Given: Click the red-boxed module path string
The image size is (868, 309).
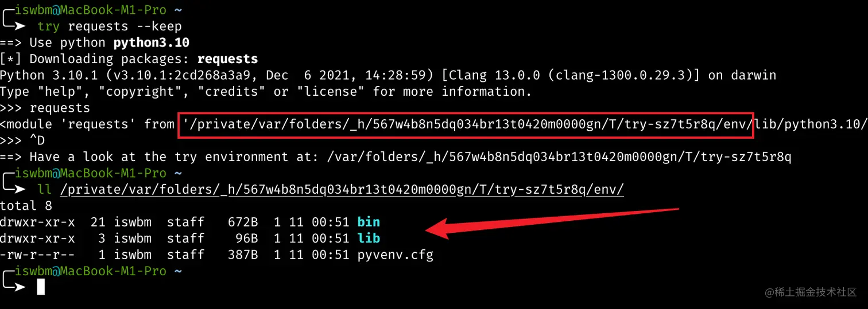Looking at the screenshot, I should [x=465, y=124].
